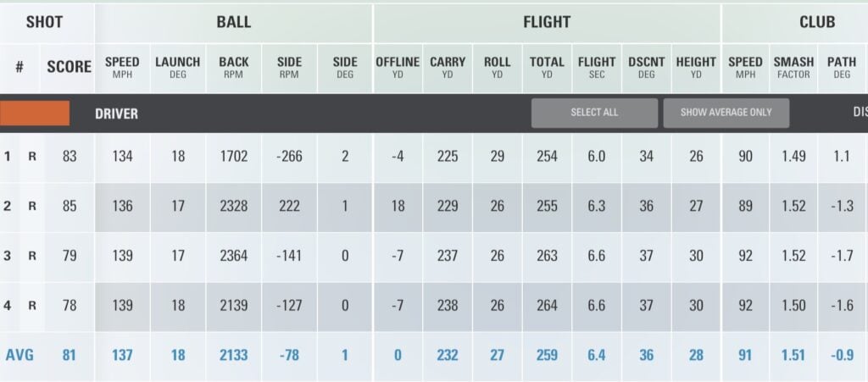Select the DRIVER club row label
Screen dimensions: 868x382
(x=116, y=113)
